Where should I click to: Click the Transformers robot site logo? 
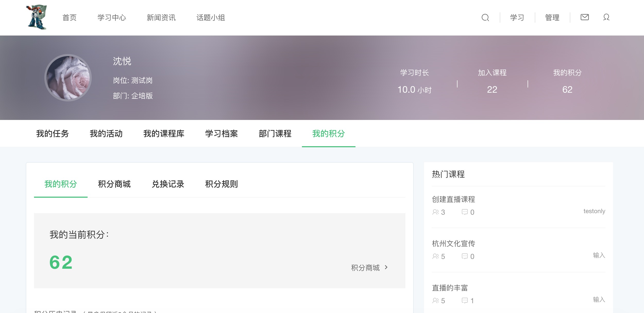coord(37,17)
